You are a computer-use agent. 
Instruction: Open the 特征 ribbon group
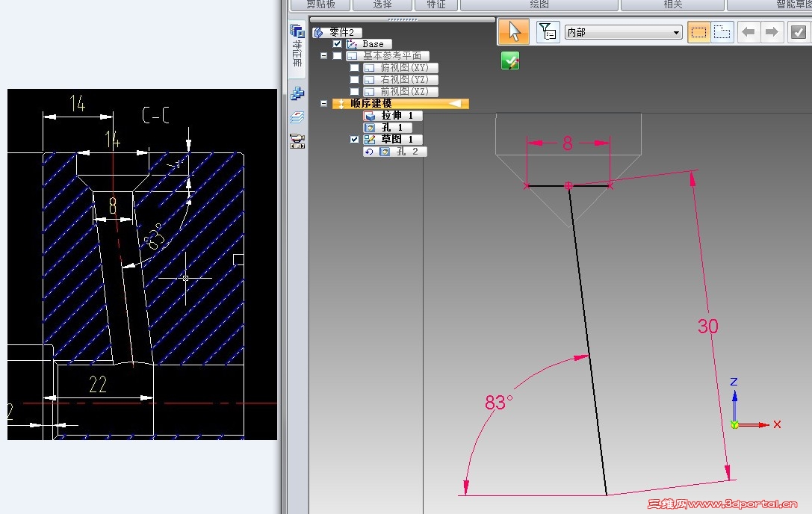click(436, 4)
